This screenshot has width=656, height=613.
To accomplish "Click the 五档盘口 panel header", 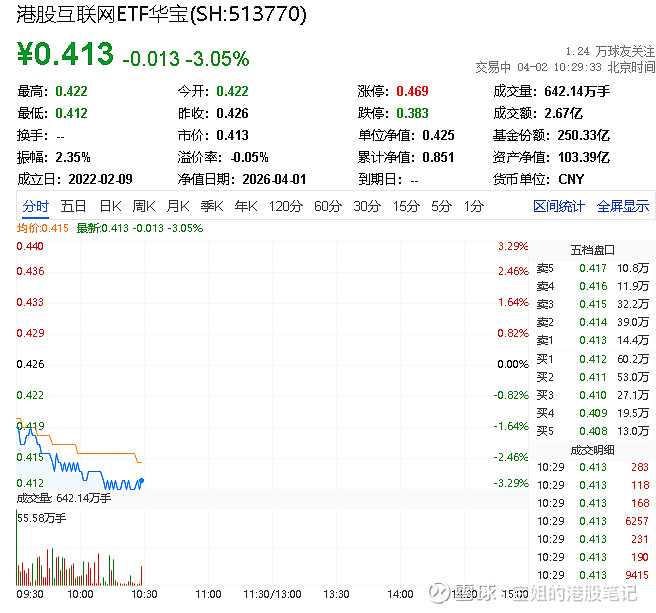I will (592, 250).
